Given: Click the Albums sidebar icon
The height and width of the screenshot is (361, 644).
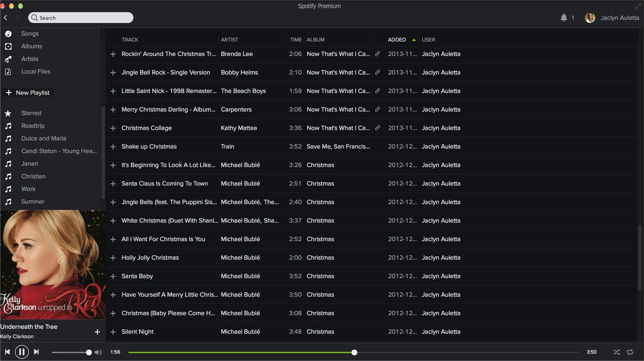Looking at the screenshot, I should [8, 46].
